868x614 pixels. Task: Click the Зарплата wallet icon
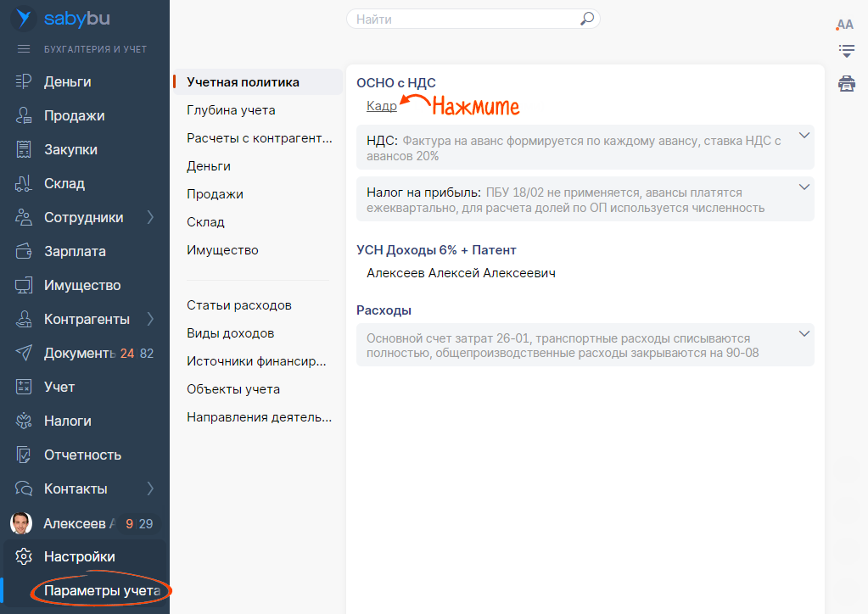click(24, 252)
